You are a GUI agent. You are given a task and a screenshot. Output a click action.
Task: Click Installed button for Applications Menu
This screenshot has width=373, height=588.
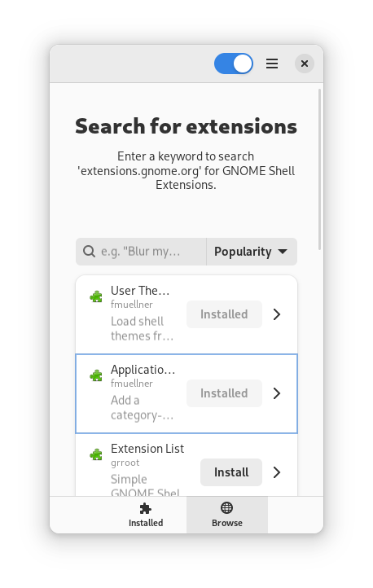point(224,393)
